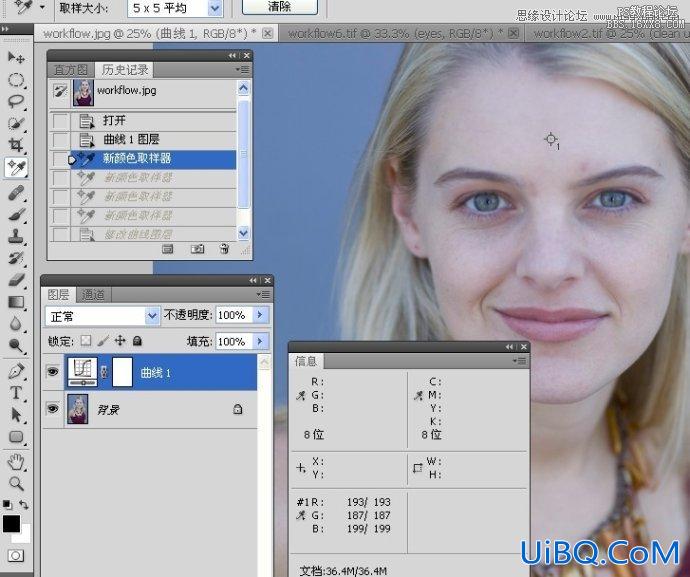Image resolution: width=690 pixels, height=577 pixels.
Task: Create new snapshot in History panel
Action: tap(197, 249)
